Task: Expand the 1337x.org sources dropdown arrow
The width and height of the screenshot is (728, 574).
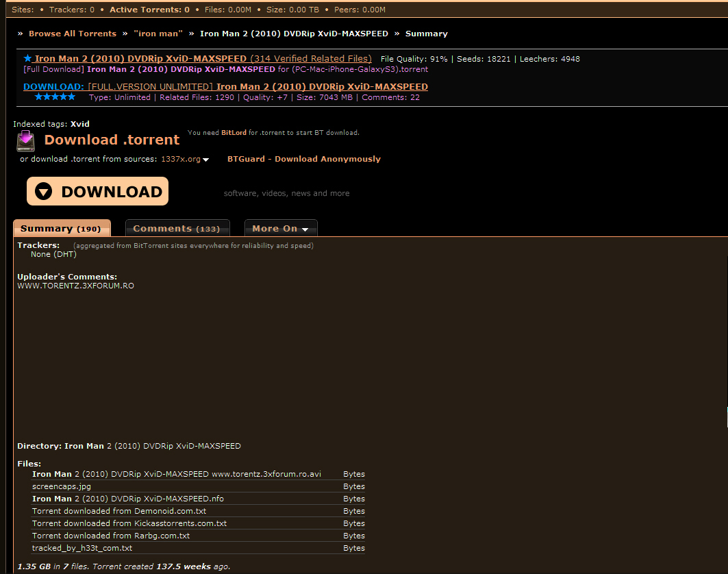Action: click(206, 160)
